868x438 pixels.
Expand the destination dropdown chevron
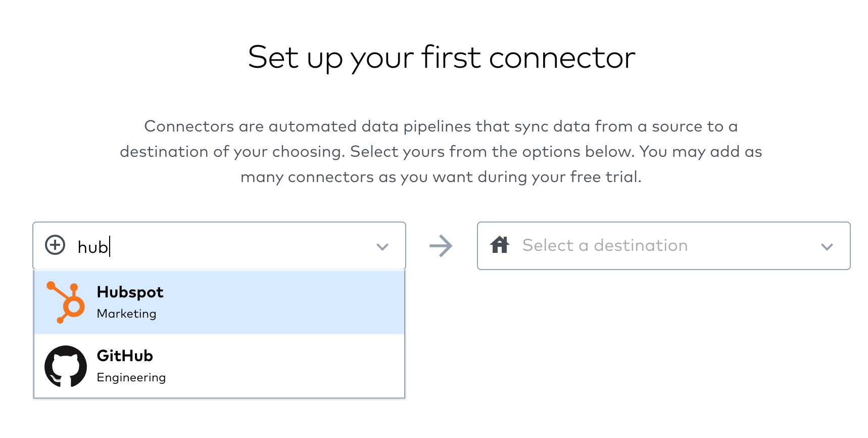[827, 247]
